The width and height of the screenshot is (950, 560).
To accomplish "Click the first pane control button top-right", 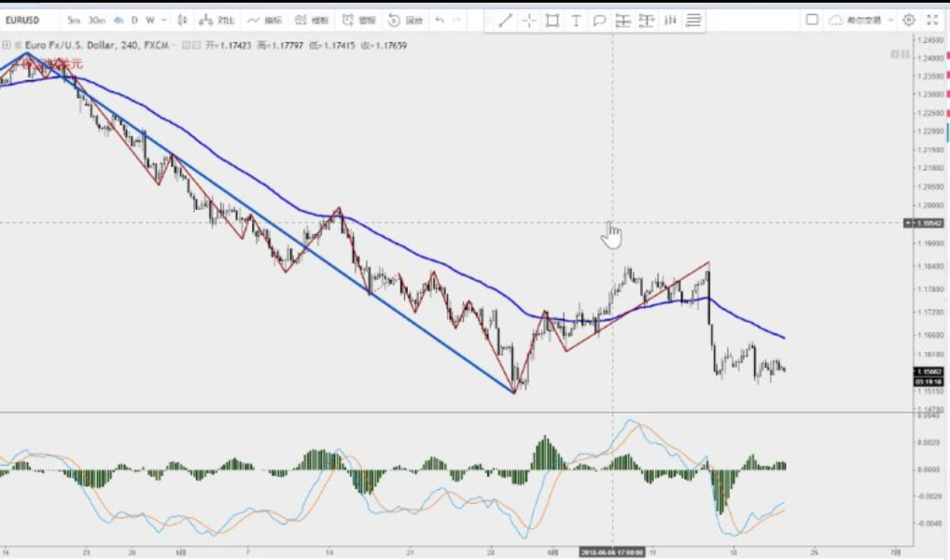I will 895,54.
